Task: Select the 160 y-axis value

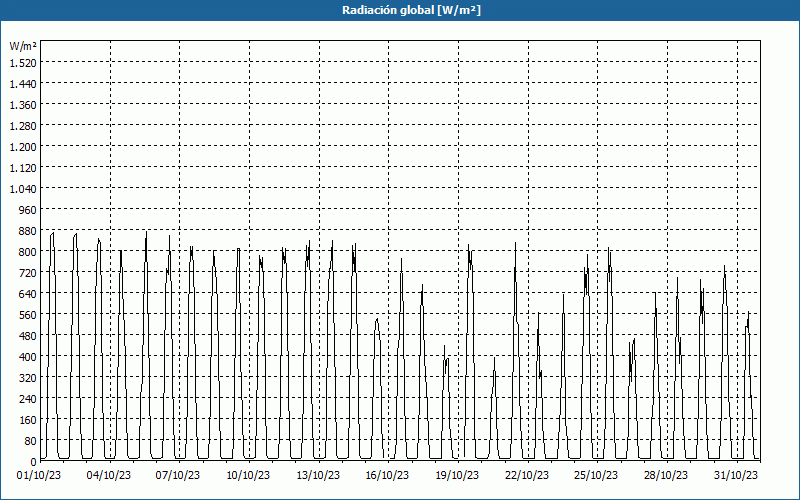Action: point(28,420)
